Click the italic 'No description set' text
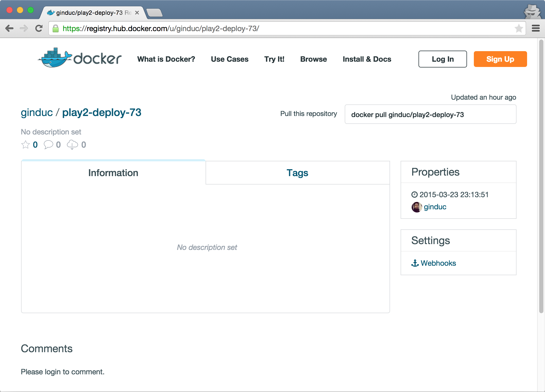The width and height of the screenshot is (545, 392). (207, 247)
